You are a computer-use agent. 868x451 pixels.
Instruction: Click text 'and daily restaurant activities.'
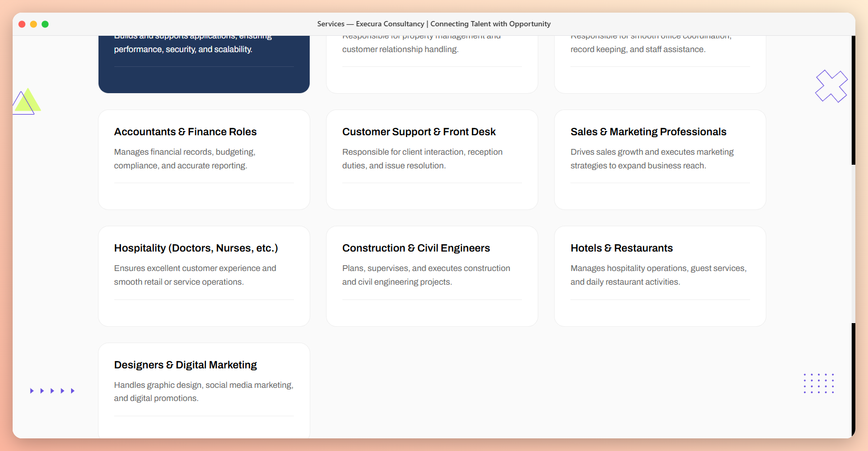pyautogui.click(x=625, y=282)
